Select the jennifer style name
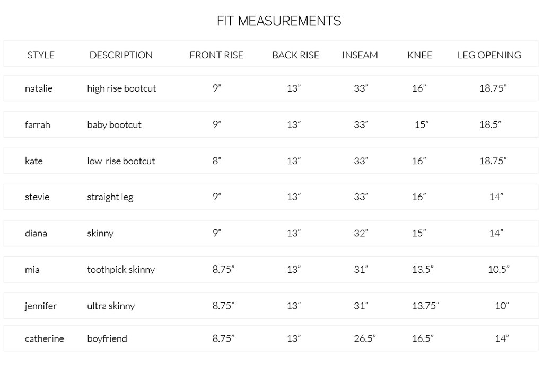Viewport: 543px width, 392px height. (41, 306)
